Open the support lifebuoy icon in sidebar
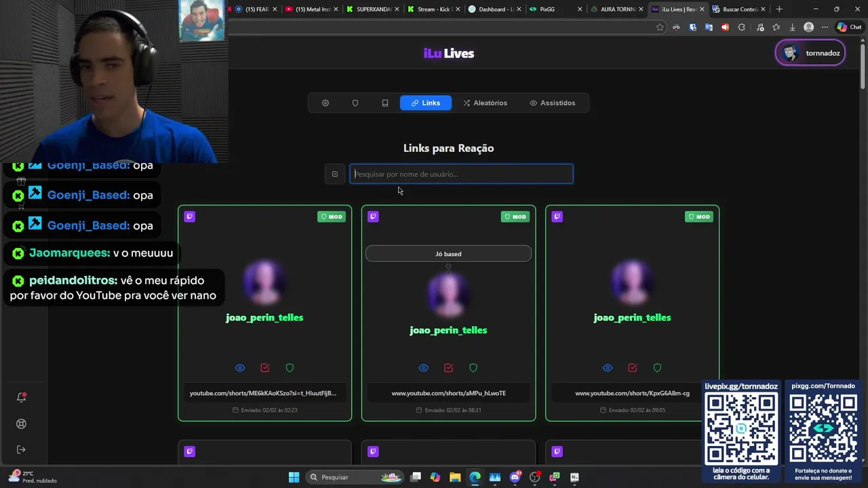This screenshot has width=868, height=488. point(21,424)
